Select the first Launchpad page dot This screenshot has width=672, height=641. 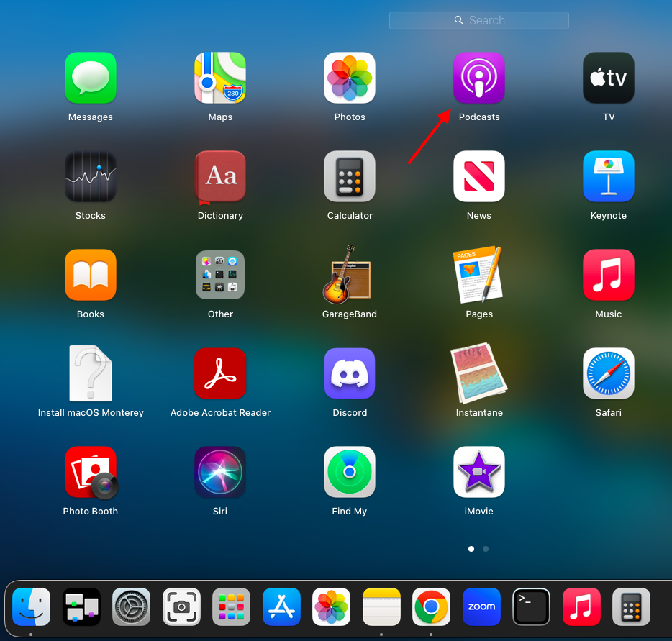pos(471,549)
